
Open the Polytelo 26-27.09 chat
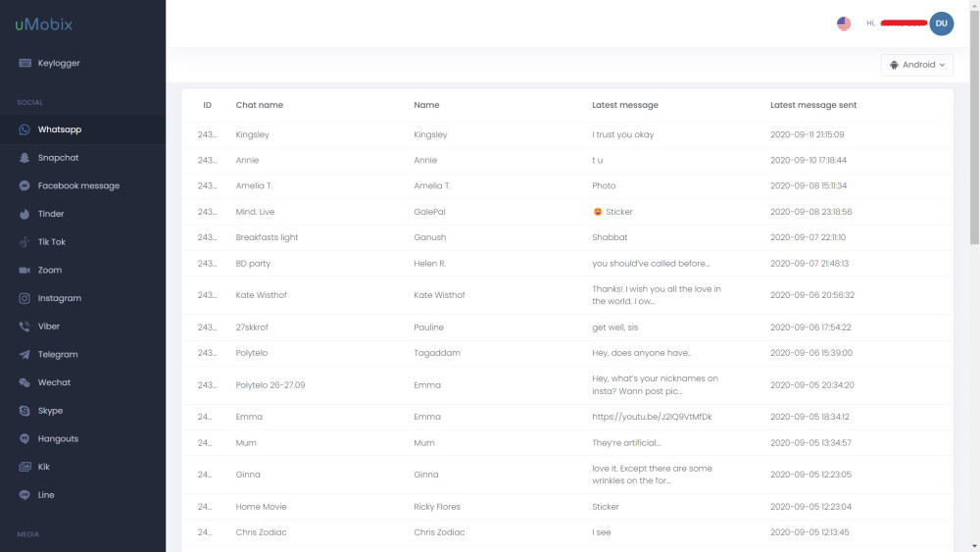click(270, 385)
